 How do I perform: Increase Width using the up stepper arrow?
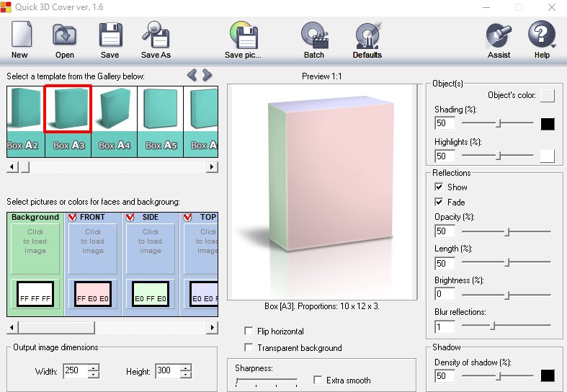tap(93, 368)
